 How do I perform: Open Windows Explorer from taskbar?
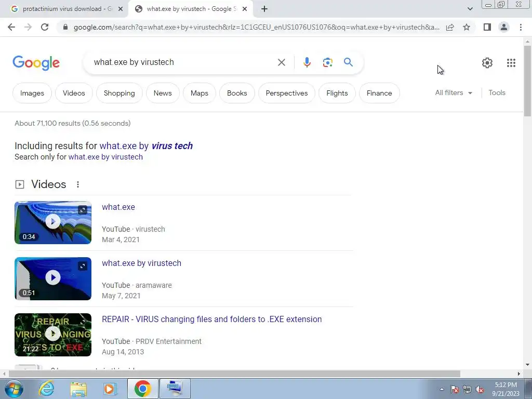coord(78,389)
